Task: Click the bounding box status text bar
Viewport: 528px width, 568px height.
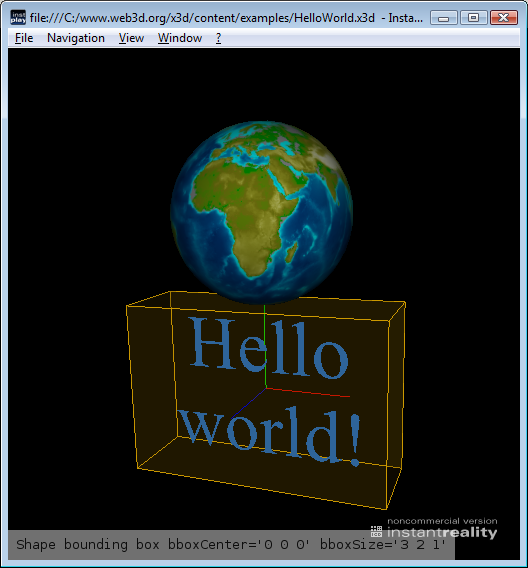Action: pos(231,545)
